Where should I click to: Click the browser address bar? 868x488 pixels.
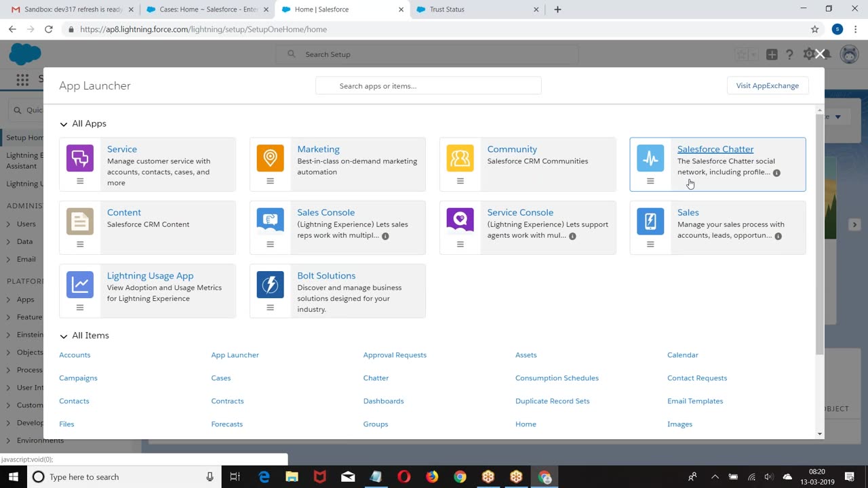[434, 29]
